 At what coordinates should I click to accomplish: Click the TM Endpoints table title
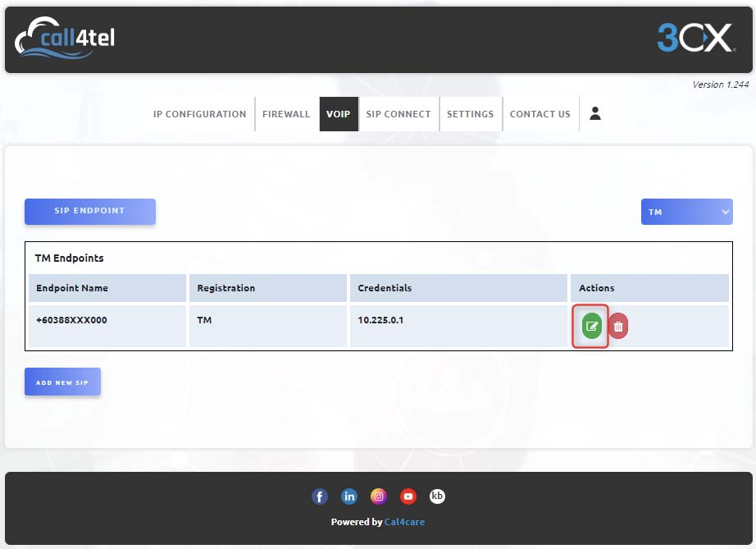coord(70,258)
